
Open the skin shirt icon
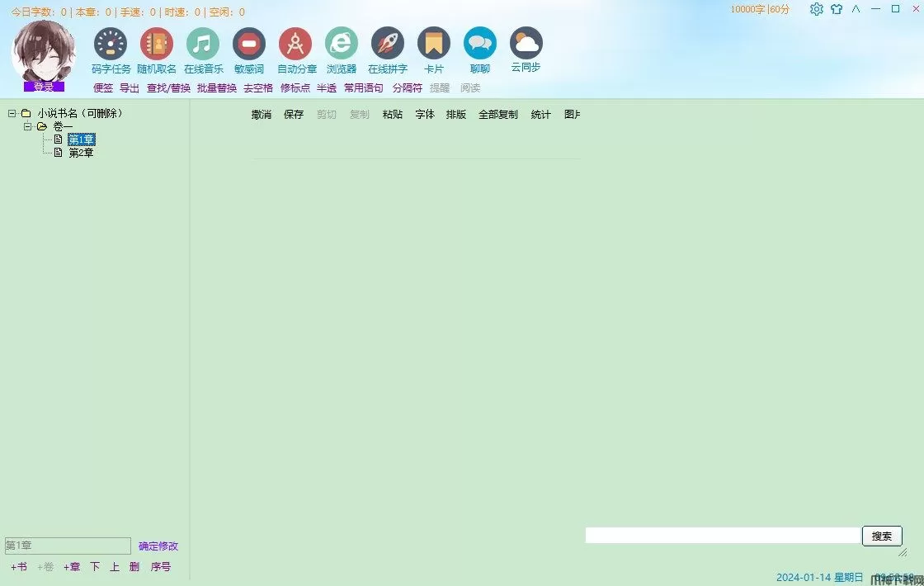837,9
